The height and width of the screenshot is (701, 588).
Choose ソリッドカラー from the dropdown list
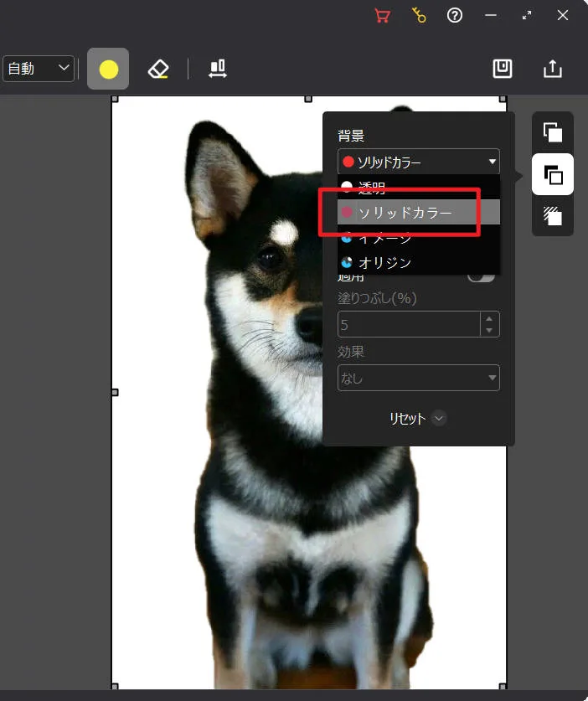[405, 213]
